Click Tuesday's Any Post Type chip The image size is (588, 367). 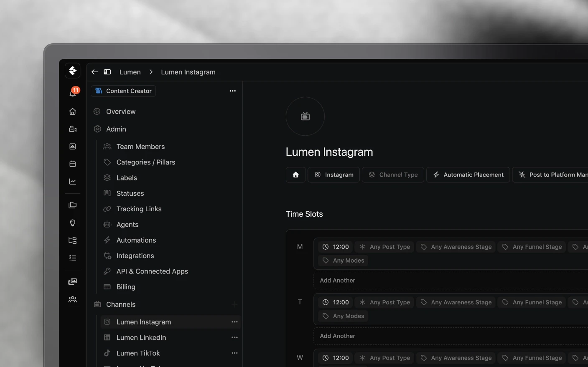click(x=384, y=302)
